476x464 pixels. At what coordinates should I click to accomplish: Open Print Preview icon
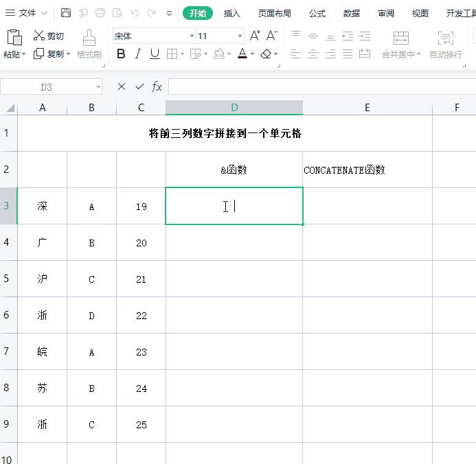(x=117, y=13)
